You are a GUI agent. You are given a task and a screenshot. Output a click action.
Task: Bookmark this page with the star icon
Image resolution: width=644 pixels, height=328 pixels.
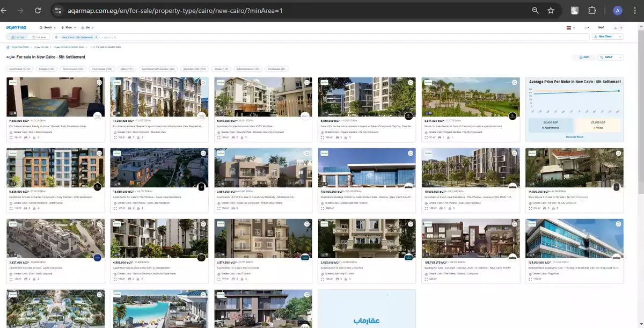(x=551, y=10)
